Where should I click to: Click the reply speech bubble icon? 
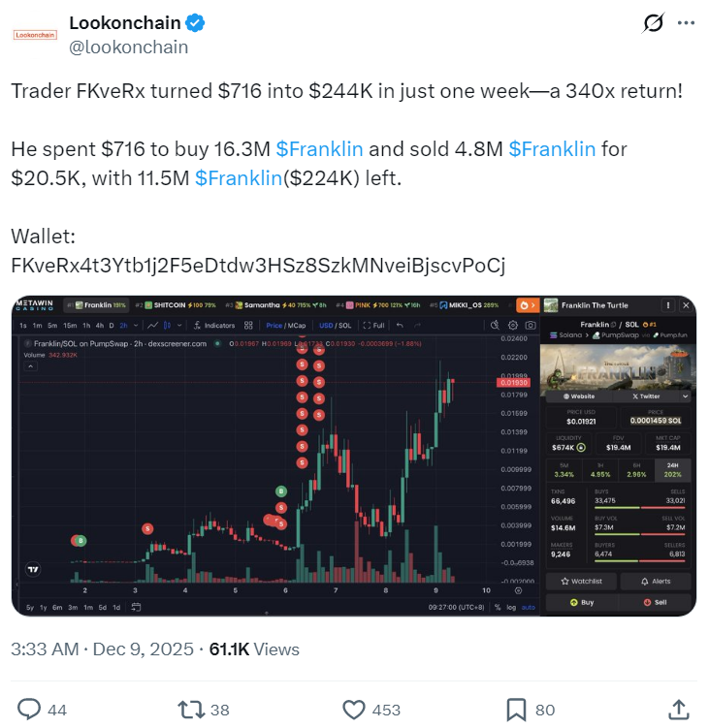tap(30, 709)
